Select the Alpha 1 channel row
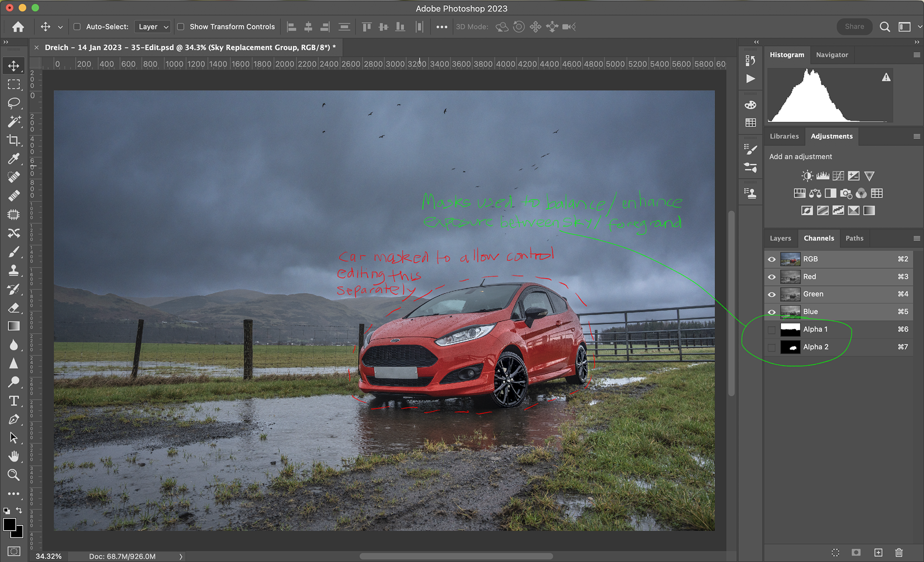The width and height of the screenshot is (924, 562). 838,330
